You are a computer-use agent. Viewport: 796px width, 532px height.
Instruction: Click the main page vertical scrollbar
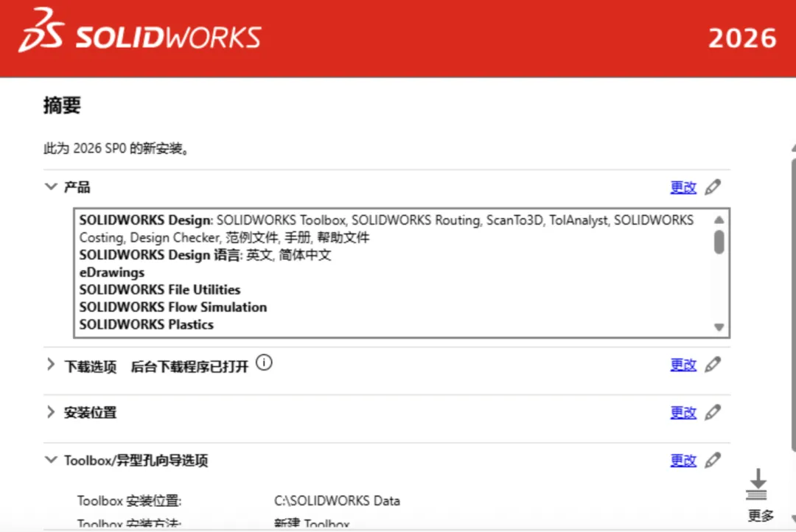(x=793, y=304)
